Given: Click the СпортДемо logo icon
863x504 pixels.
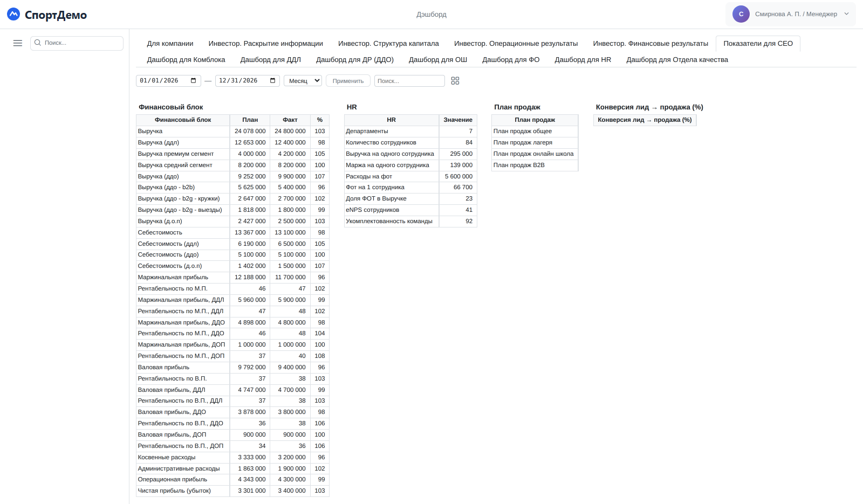Looking at the screenshot, I should [x=13, y=15].
